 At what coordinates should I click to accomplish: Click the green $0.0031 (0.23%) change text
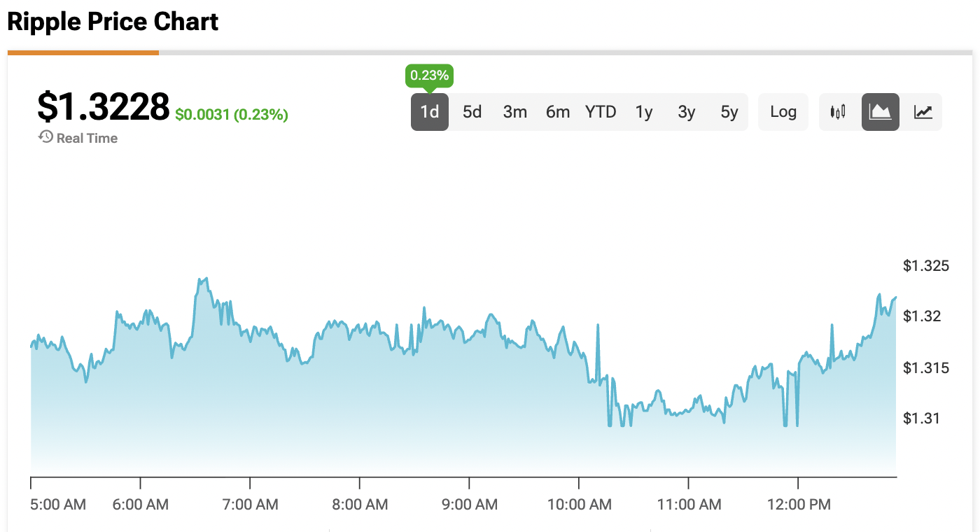(232, 115)
